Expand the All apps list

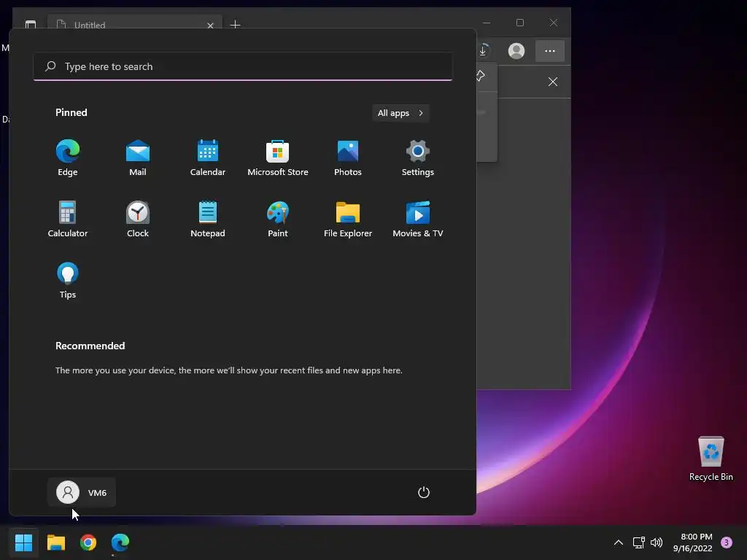tap(400, 113)
